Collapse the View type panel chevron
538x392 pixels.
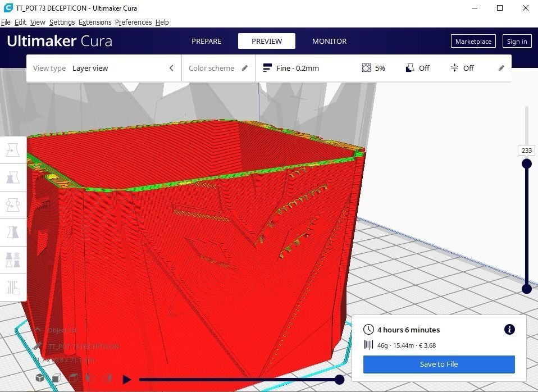[x=171, y=68]
